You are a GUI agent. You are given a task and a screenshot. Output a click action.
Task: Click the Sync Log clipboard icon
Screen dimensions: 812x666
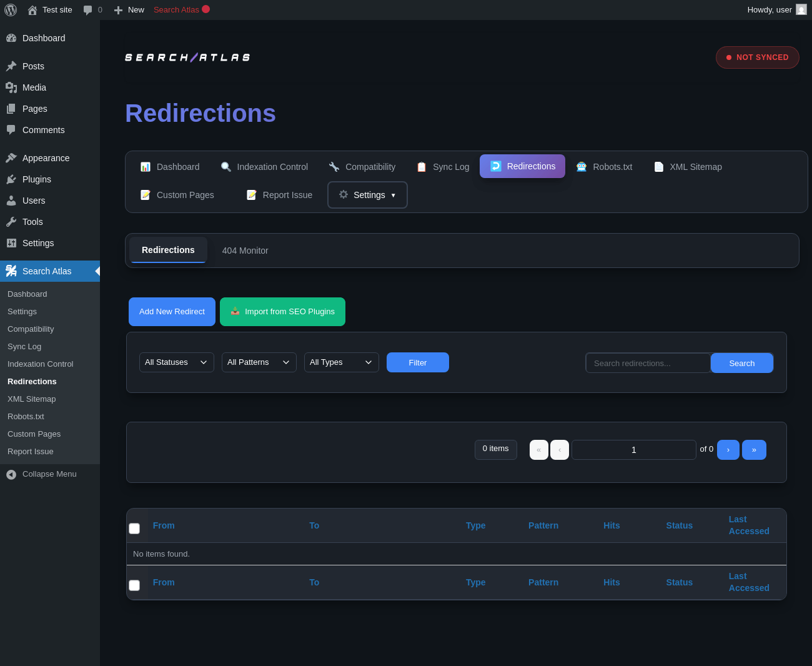(x=422, y=167)
